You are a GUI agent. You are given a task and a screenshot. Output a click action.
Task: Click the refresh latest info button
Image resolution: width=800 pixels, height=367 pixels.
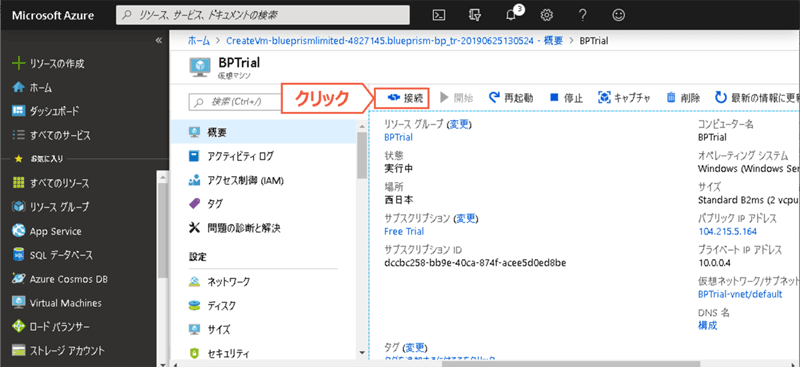(757, 98)
